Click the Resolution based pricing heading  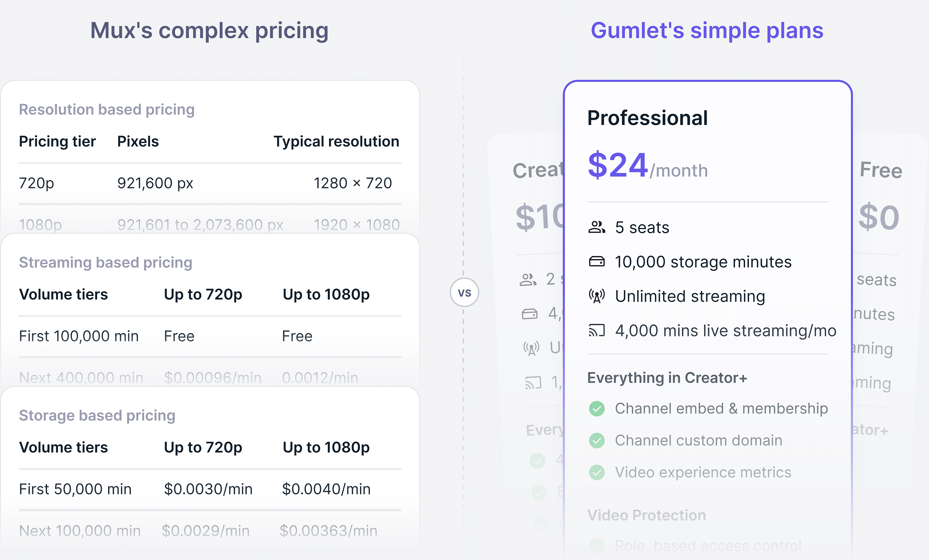tap(107, 109)
